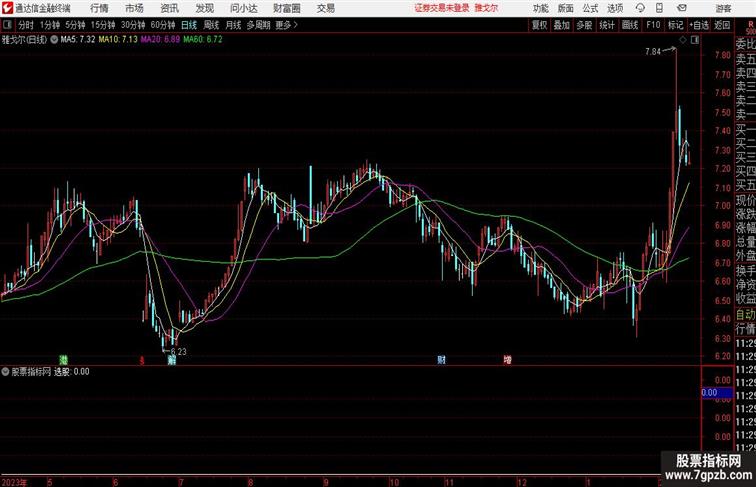
Task: Click the 财 info marker icon
Action: point(441,359)
